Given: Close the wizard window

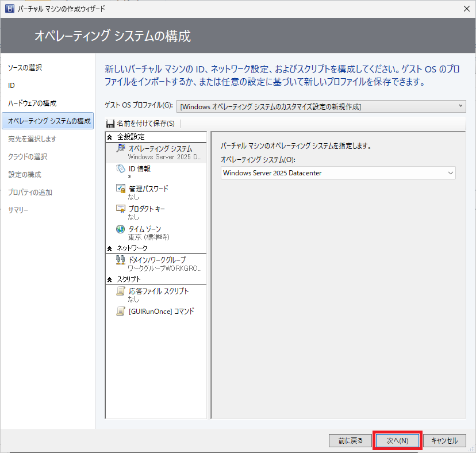Looking at the screenshot, I should 467,9.
